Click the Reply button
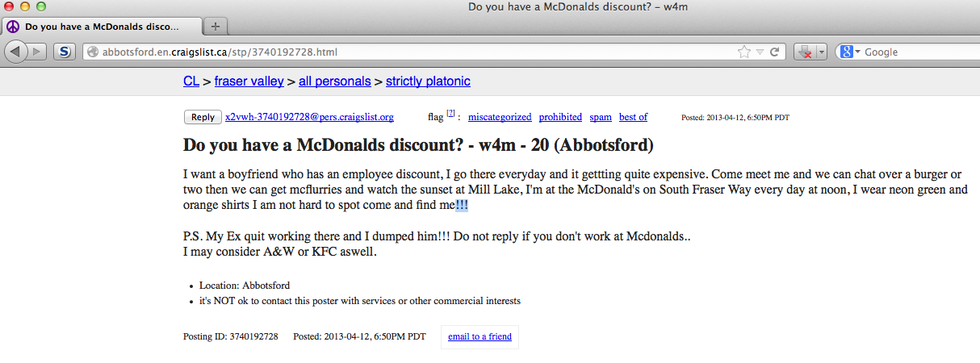This screenshot has width=980, height=363. [203, 117]
